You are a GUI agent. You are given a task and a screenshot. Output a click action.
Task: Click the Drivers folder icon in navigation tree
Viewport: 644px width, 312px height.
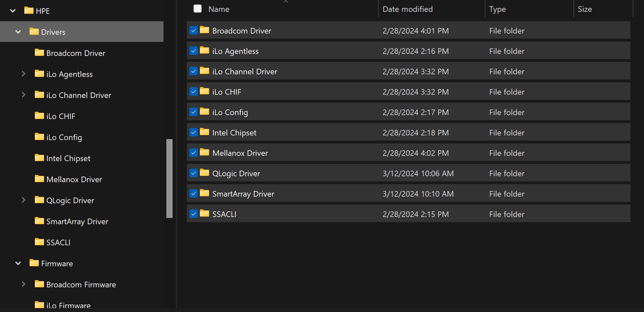point(34,31)
